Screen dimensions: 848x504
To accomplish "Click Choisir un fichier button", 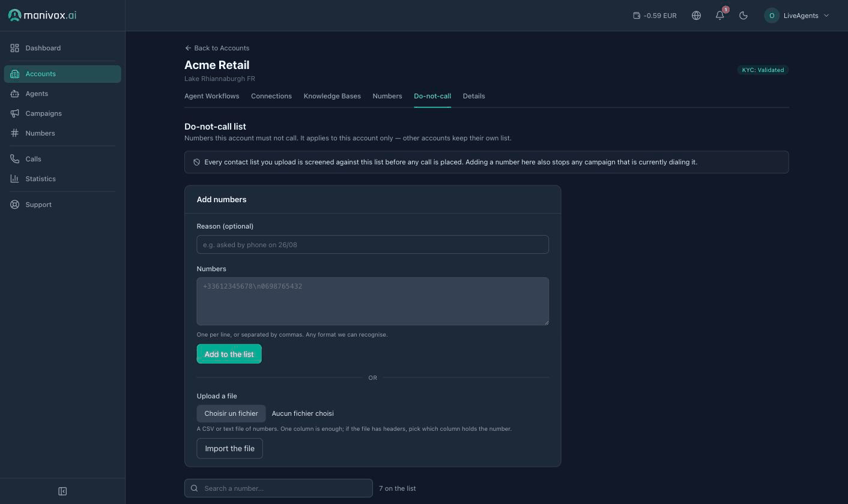I will [x=231, y=413].
